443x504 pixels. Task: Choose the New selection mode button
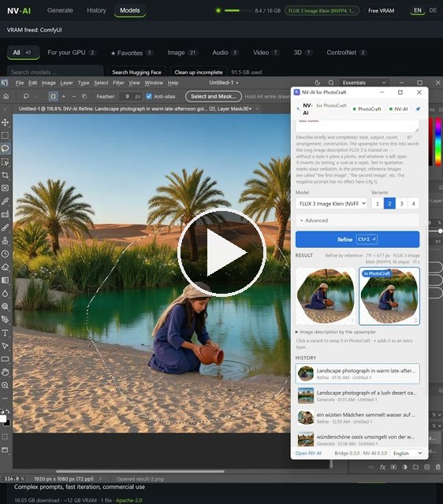tap(53, 96)
